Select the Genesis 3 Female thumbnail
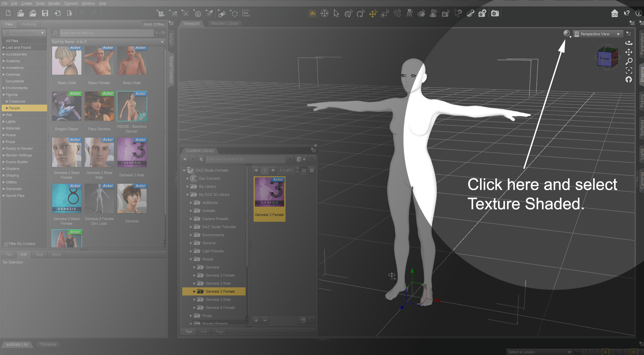This screenshot has height=355, width=644. (x=269, y=199)
